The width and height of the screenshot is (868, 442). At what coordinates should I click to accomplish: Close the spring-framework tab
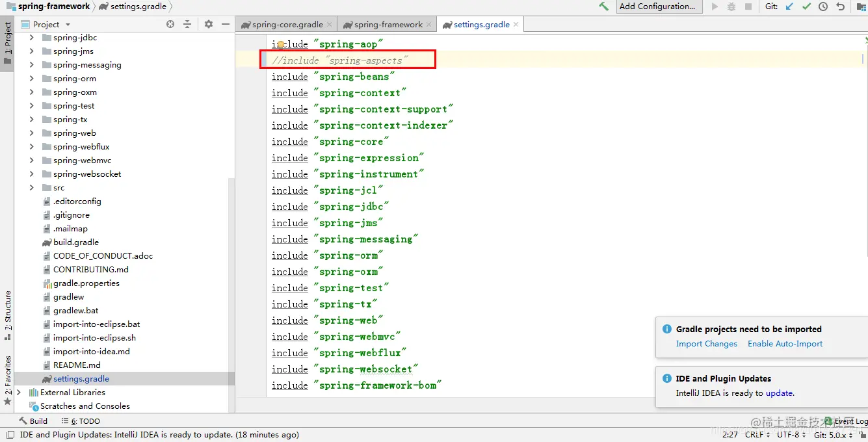click(x=429, y=24)
